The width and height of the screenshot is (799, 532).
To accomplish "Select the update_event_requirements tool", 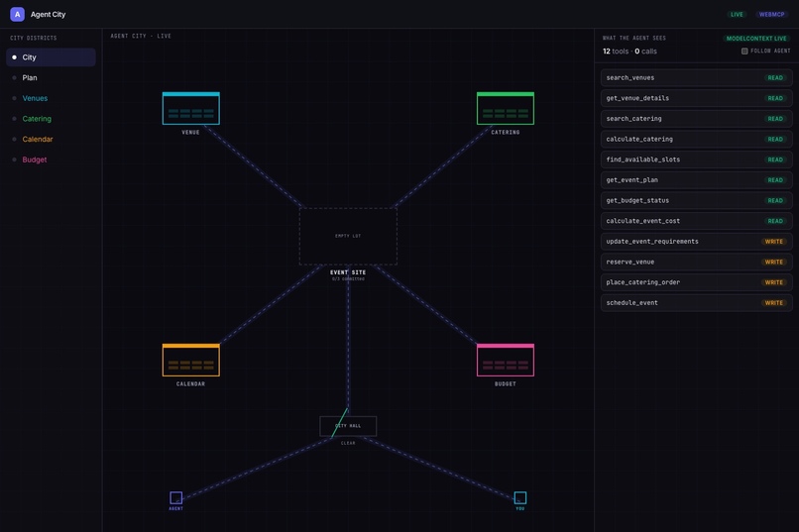I will (697, 242).
